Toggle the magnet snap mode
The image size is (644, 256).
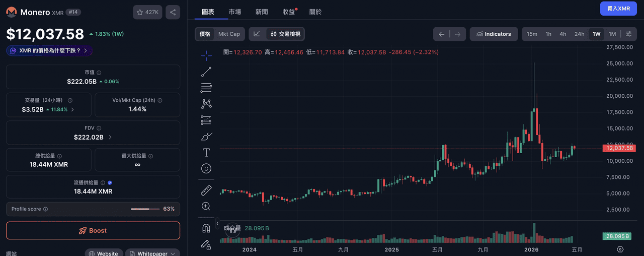206,228
